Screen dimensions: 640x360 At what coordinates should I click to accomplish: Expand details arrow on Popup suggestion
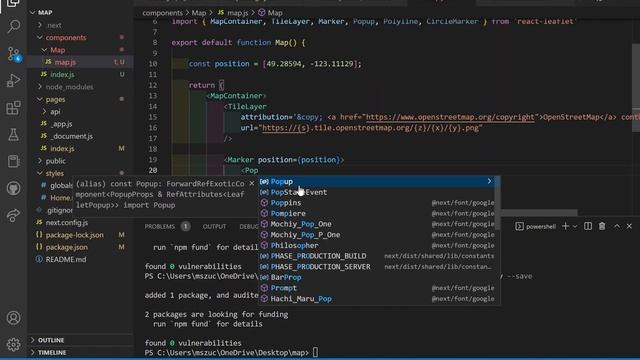489,181
